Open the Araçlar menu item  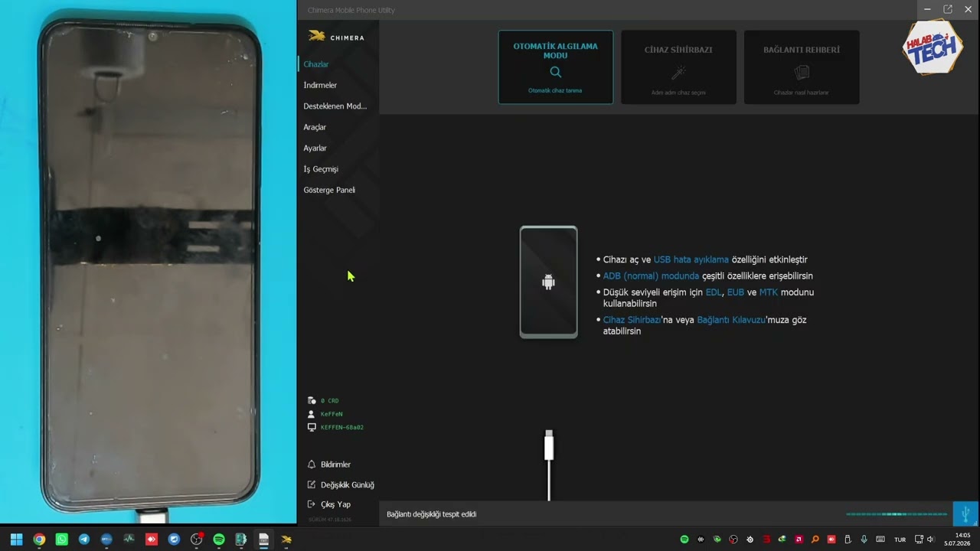coord(315,127)
